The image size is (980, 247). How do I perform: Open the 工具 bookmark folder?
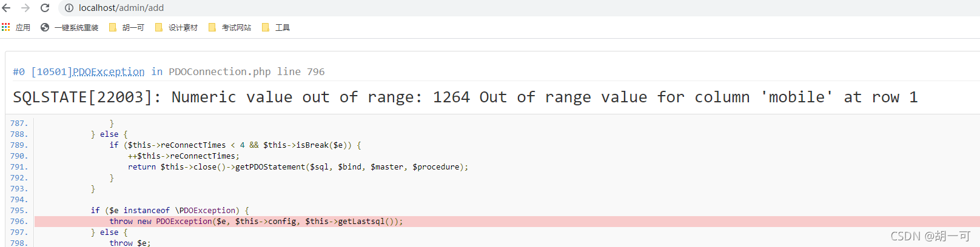coord(276,27)
